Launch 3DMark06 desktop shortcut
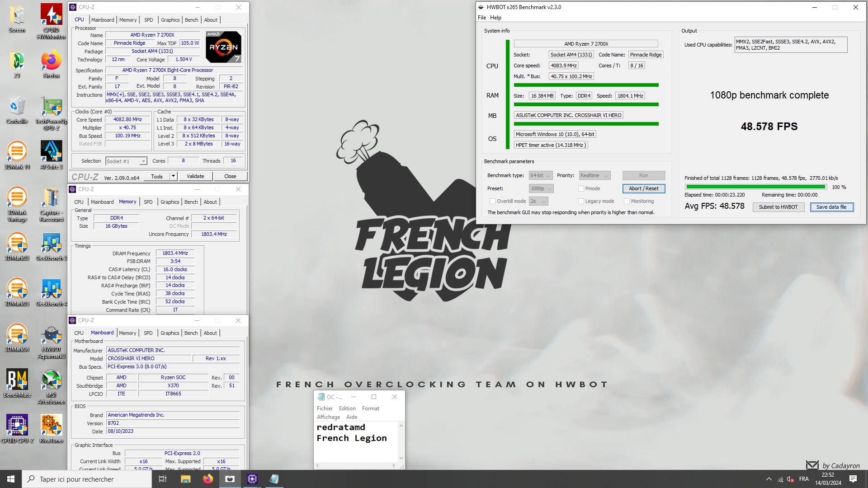This screenshot has width=868, height=488. point(17,338)
